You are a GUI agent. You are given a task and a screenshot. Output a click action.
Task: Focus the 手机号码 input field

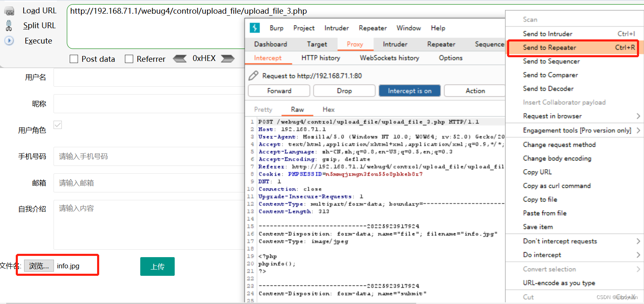coord(149,156)
